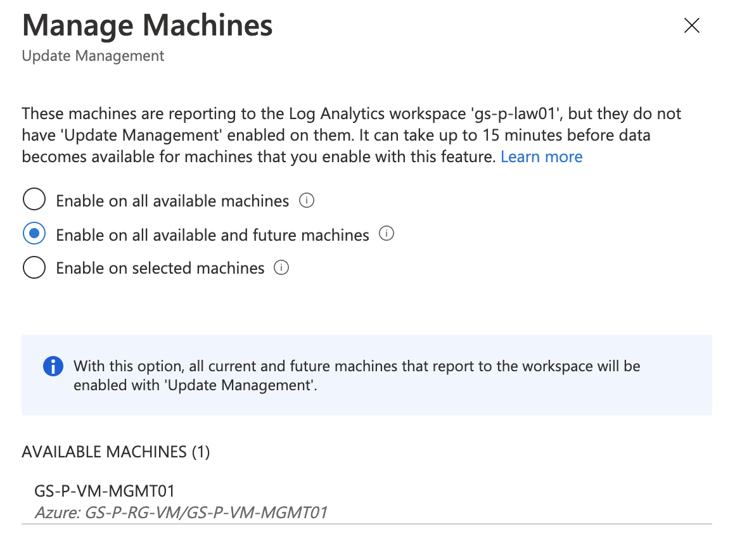Click the description paragraph about Update Management
Screen dimensions: 735x560
351,135
